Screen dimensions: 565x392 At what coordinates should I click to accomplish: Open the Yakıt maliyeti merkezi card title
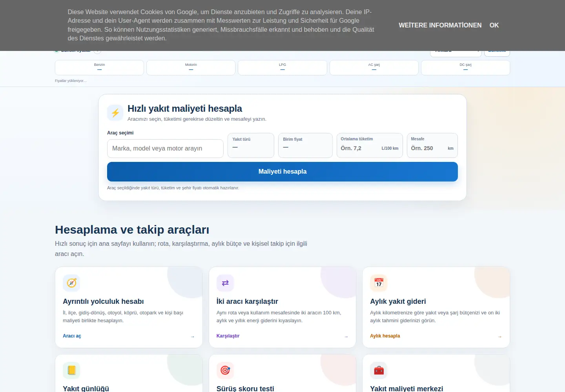tap(406, 388)
